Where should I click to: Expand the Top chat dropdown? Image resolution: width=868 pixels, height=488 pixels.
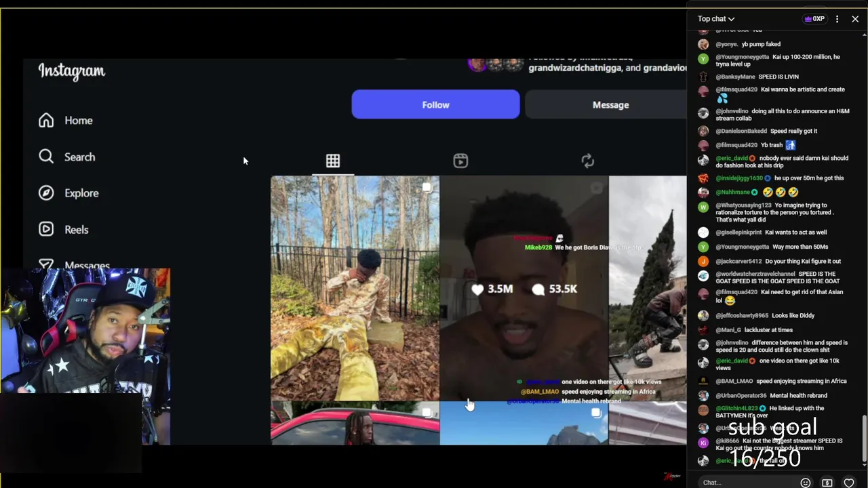point(716,19)
